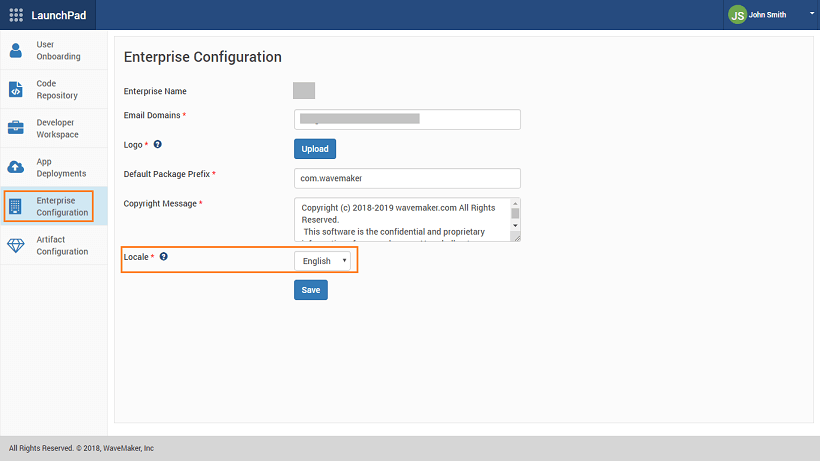Click the Developer Workspace briefcase icon

point(15,128)
